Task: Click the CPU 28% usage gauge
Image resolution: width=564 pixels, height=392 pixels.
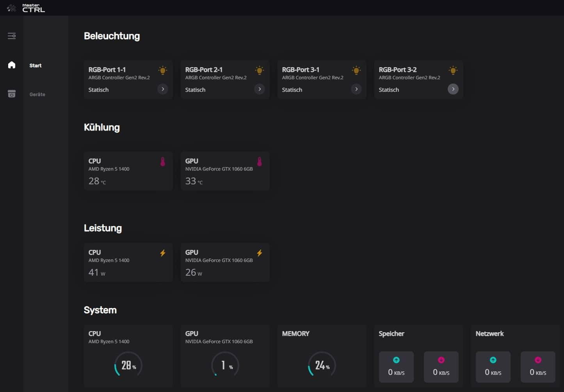Action: (128, 365)
